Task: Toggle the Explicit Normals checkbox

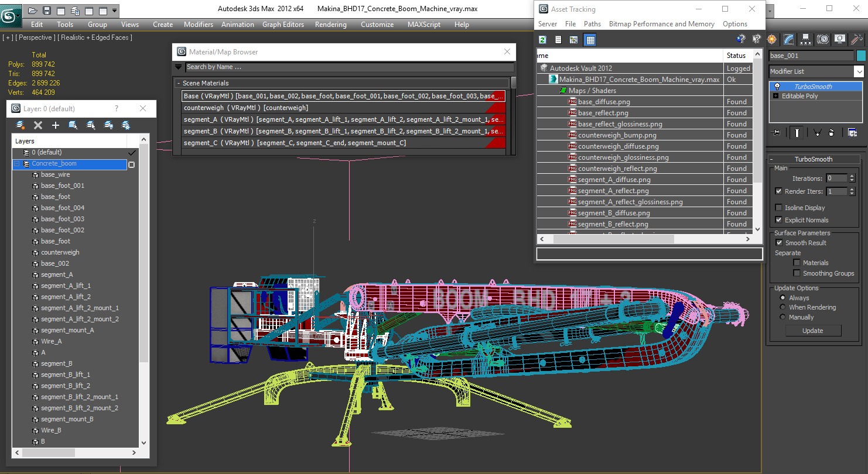Action: (x=778, y=220)
